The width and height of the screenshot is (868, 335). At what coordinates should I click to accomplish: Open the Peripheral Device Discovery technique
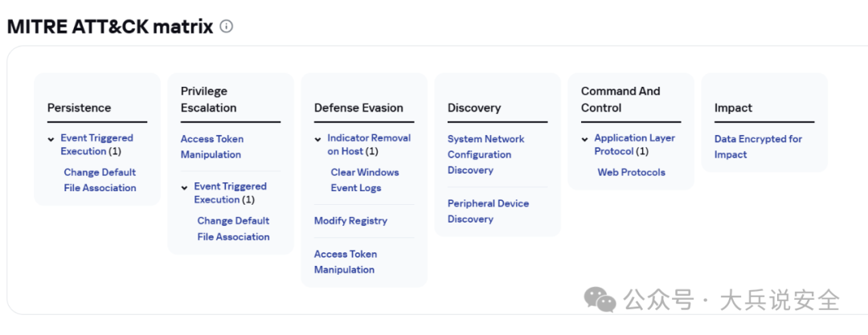click(x=488, y=211)
